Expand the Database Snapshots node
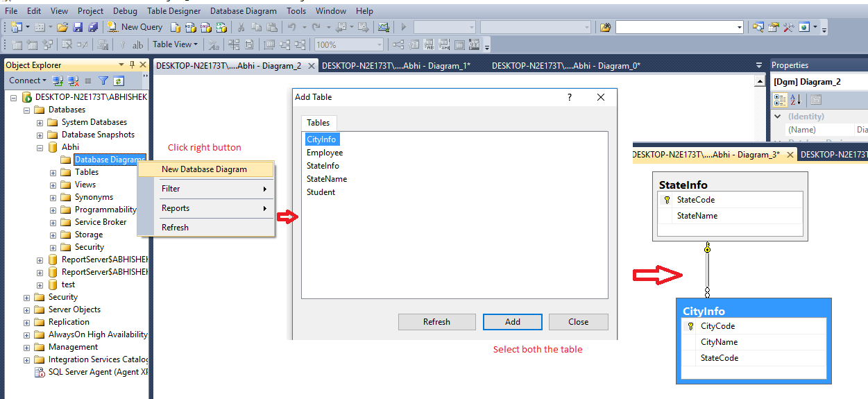Viewport: 868px width, 399px height. 40,135
